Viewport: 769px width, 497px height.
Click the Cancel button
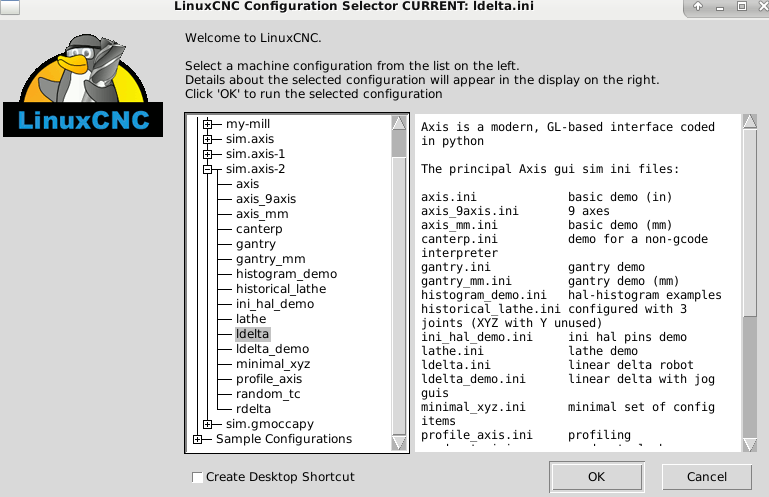[x=706, y=476]
